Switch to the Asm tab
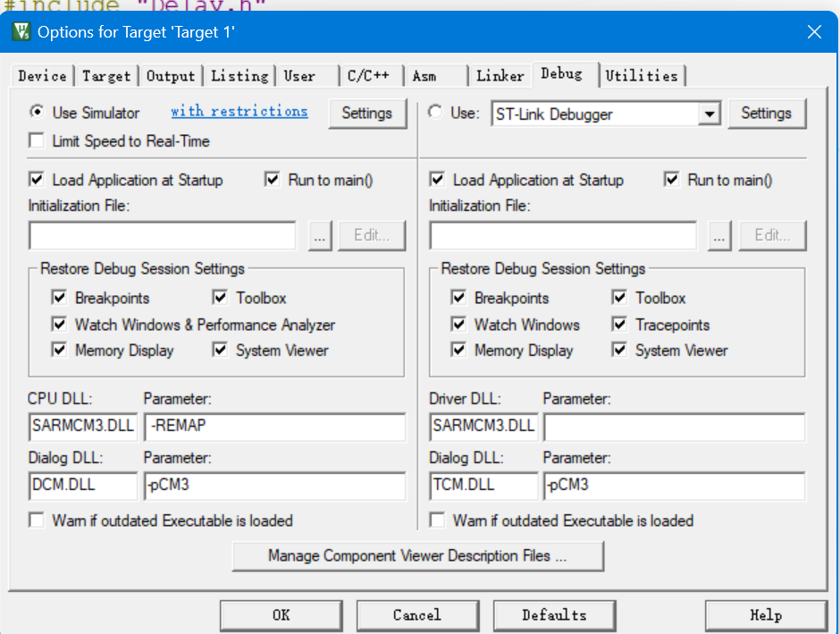The width and height of the screenshot is (840, 634). click(435, 76)
